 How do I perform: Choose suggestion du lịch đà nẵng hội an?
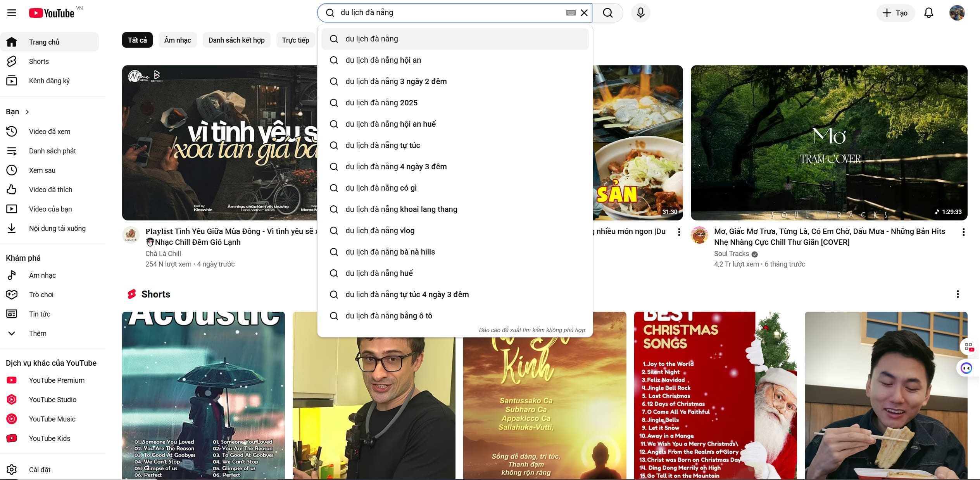coord(455,60)
